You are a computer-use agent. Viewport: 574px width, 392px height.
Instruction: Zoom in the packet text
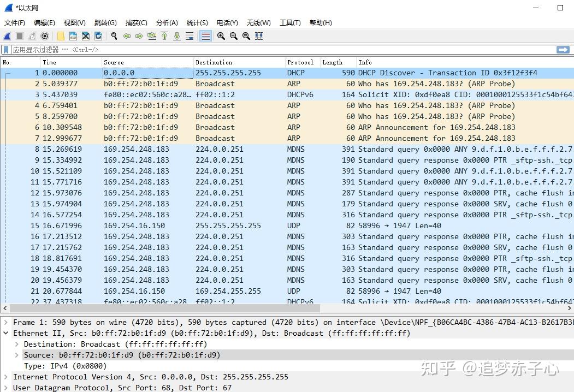click(221, 36)
